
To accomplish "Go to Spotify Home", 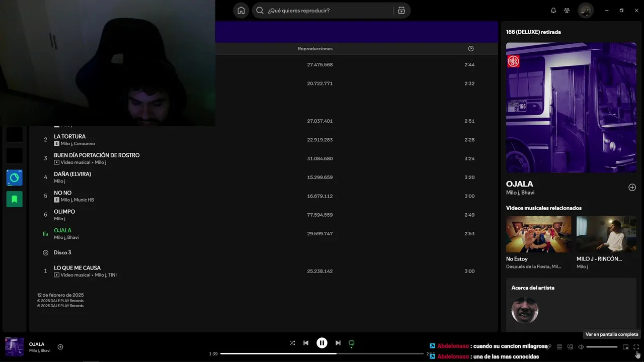I will click(x=241, y=11).
